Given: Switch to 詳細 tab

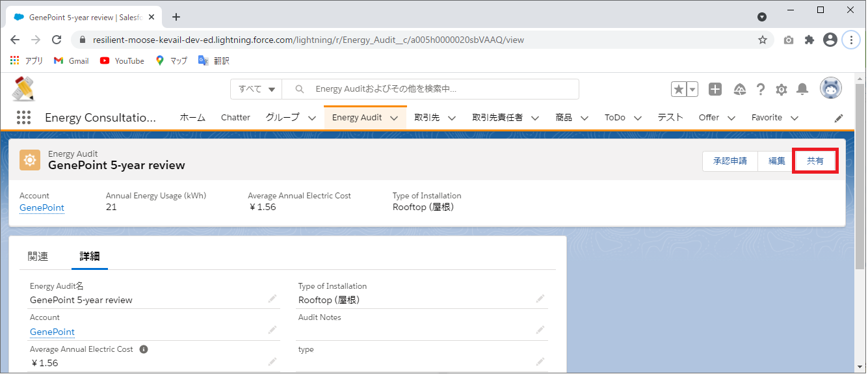Looking at the screenshot, I should (90, 256).
